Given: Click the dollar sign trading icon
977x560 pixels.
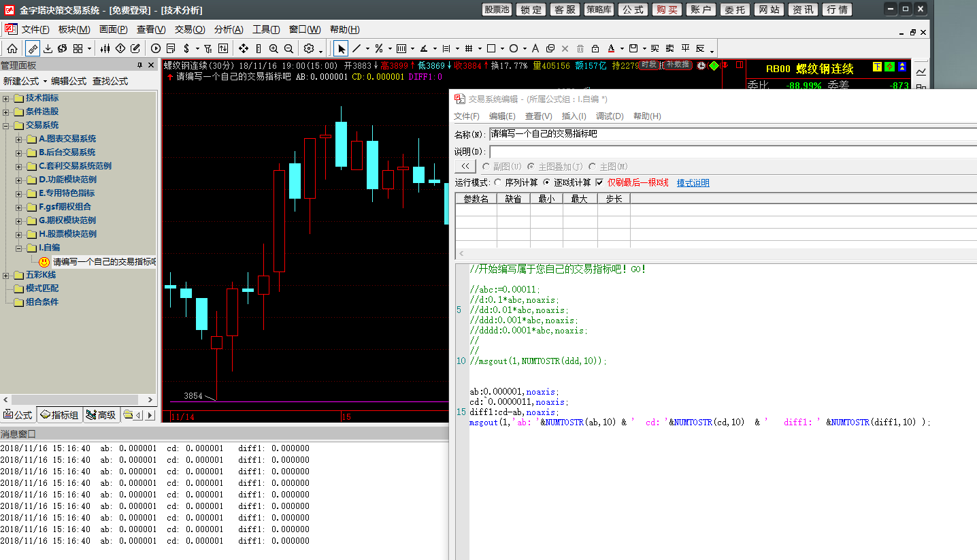Looking at the screenshot, I should [186, 48].
